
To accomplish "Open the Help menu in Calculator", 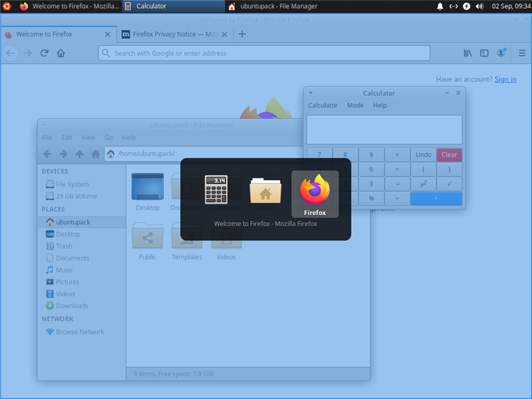I will pyautogui.click(x=380, y=106).
